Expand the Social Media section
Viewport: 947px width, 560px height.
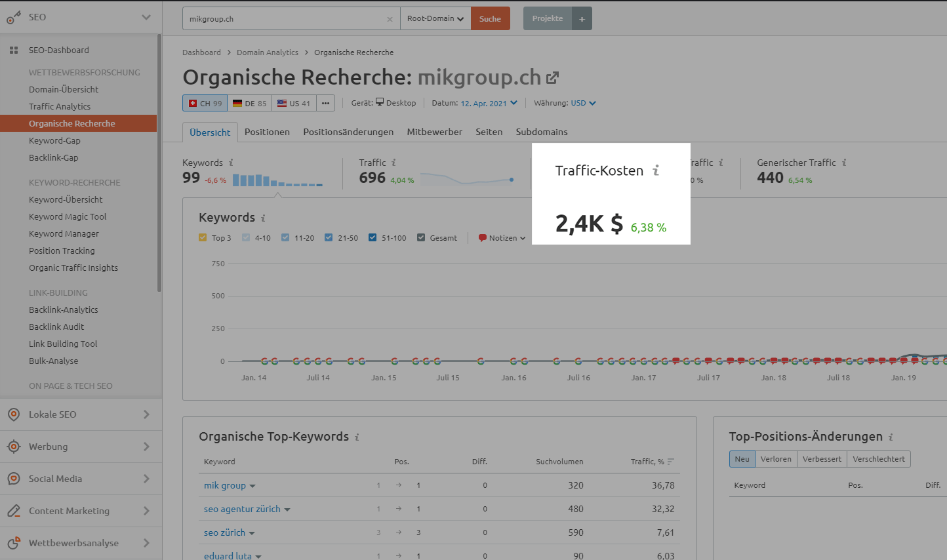[x=146, y=479]
